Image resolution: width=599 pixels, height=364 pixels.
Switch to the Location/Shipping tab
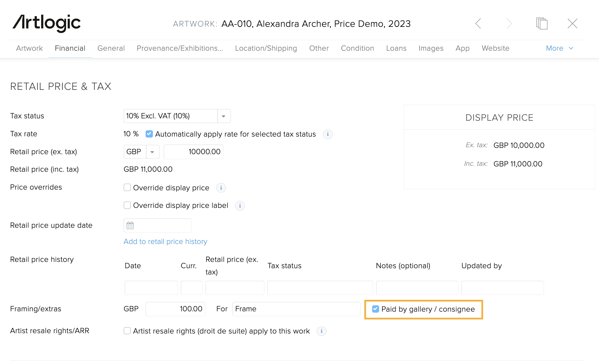tap(266, 48)
